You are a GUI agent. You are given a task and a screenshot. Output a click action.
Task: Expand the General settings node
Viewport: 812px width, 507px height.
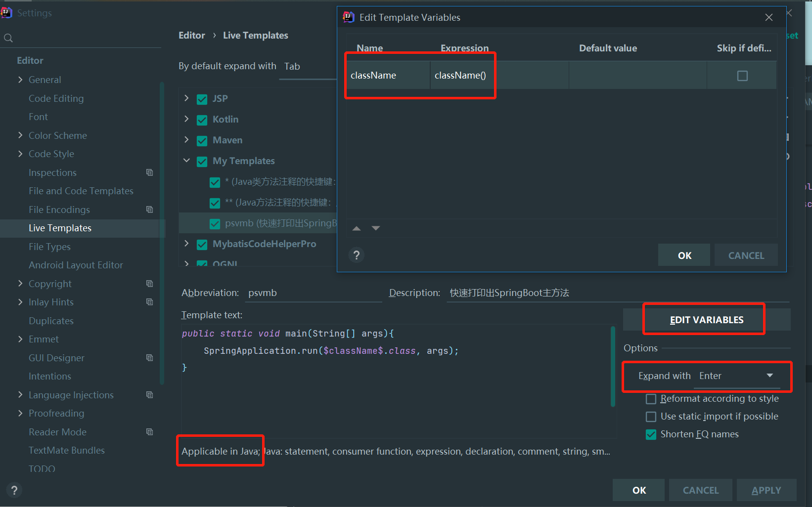20,80
